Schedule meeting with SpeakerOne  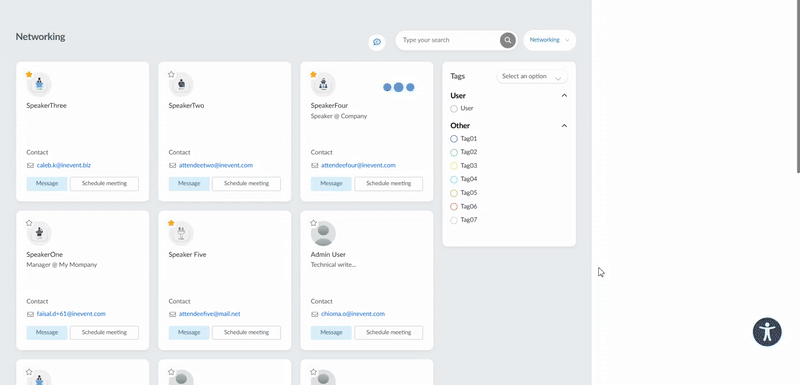coord(104,332)
